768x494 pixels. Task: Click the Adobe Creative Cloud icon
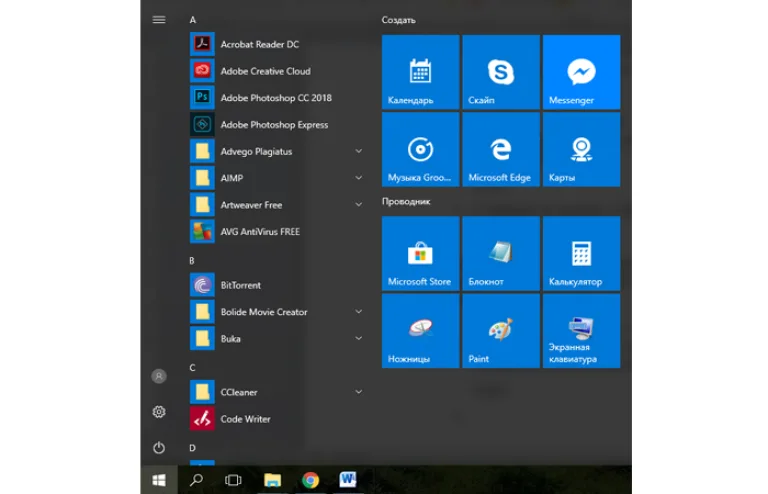[202, 71]
